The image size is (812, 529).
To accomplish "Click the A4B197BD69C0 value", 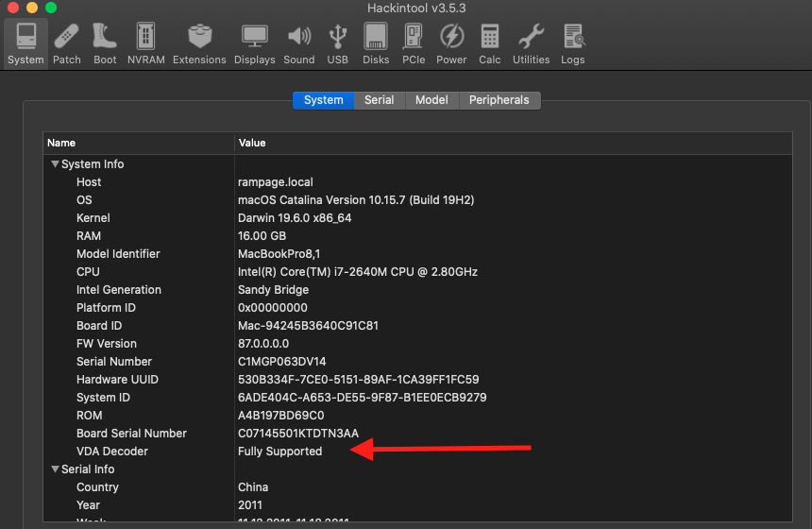I will click(281, 416).
